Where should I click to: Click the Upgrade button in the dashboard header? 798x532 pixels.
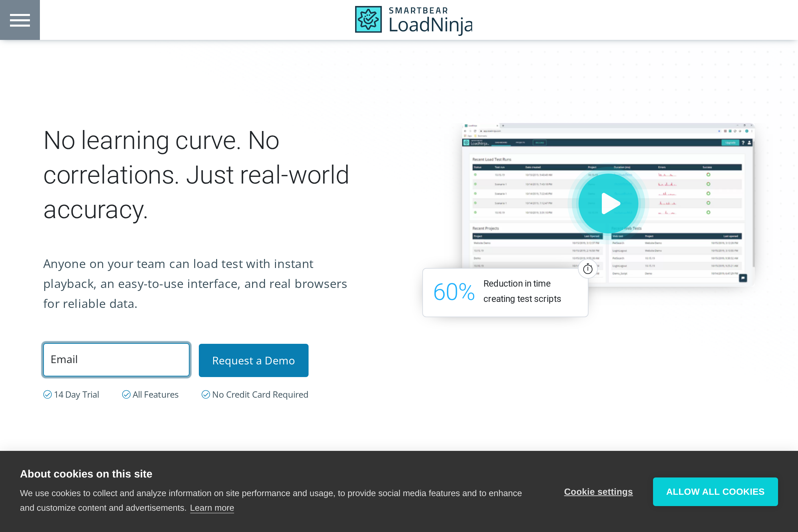click(731, 143)
